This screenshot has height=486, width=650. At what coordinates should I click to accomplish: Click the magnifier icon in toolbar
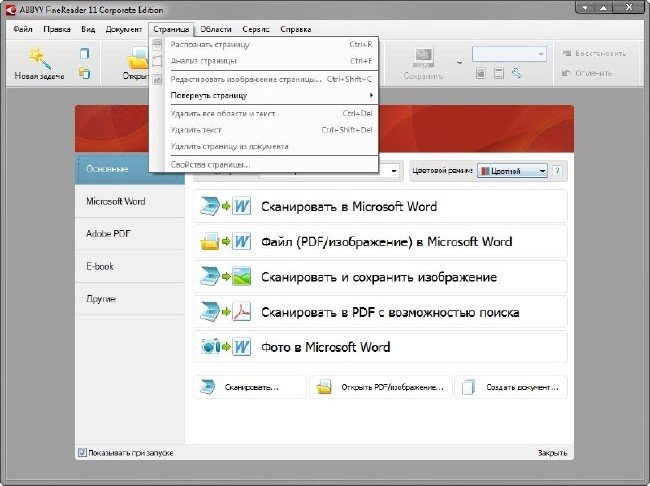(x=517, y=73)
